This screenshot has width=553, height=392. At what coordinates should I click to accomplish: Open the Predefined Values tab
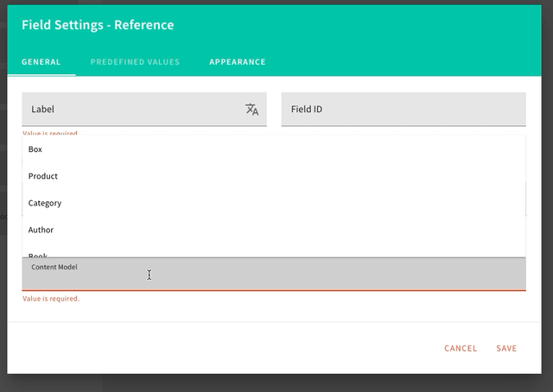coord(135,62)
